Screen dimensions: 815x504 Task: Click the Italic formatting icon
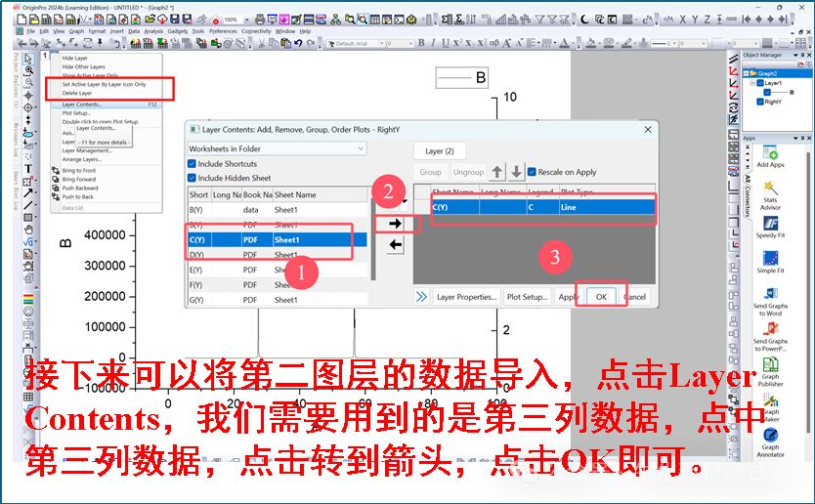click(433, 43)
